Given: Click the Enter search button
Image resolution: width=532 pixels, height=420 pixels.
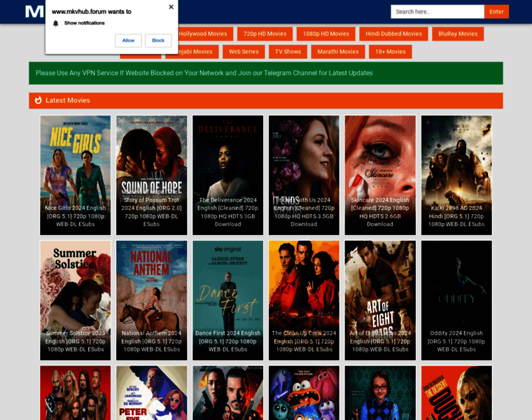Looking at the screenshot, I should pyautogui.click(x=496, y=11).
